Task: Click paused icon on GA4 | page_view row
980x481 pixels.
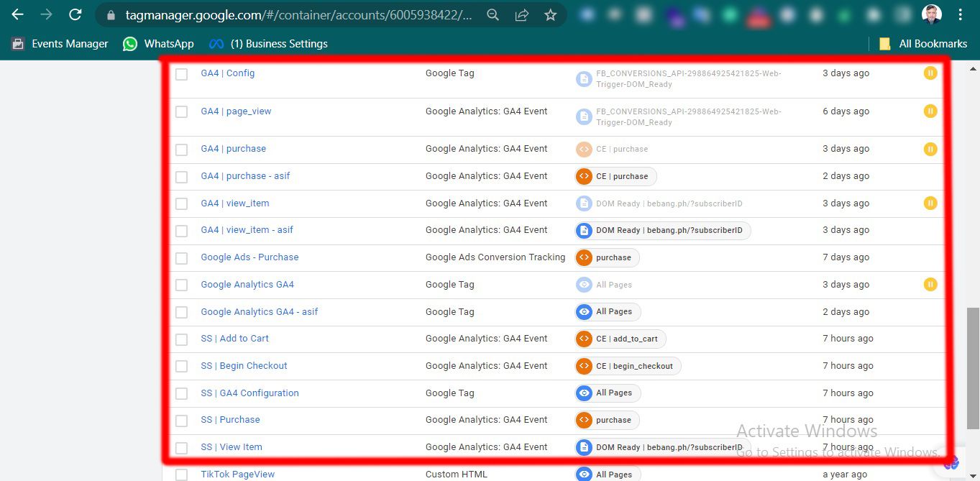Action: click(930, 111)
